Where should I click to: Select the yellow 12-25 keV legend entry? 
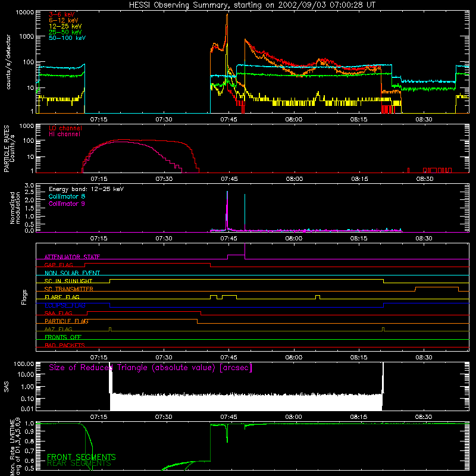coord(65,26)
